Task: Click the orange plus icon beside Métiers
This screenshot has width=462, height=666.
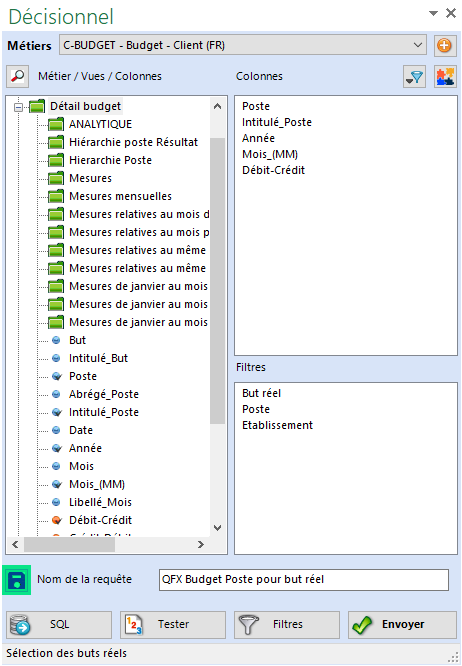Action: coord(445,45)
